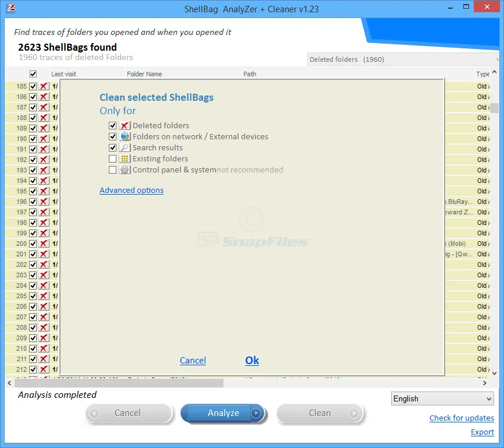Click the scroll left arrow

(x=9, y=383)
